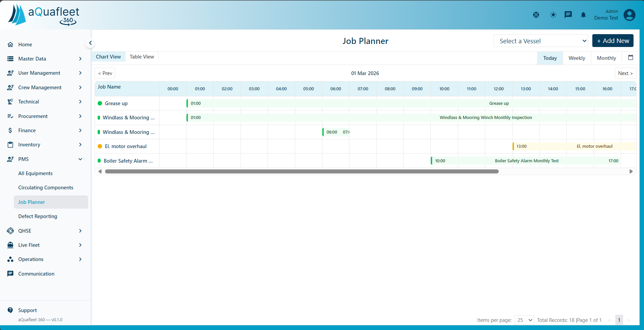
Task: Open the calendar date picker icon
Action: [630, 57]
